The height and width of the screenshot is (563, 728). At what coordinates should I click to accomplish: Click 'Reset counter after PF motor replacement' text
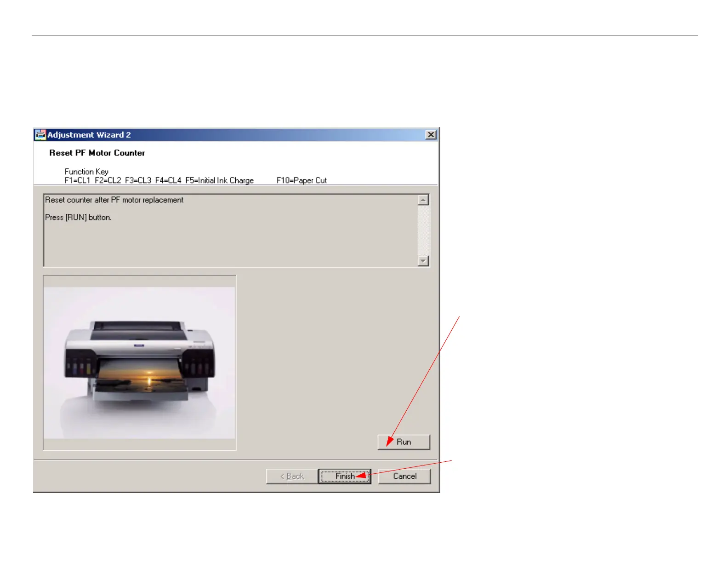[x=114, y=200]
